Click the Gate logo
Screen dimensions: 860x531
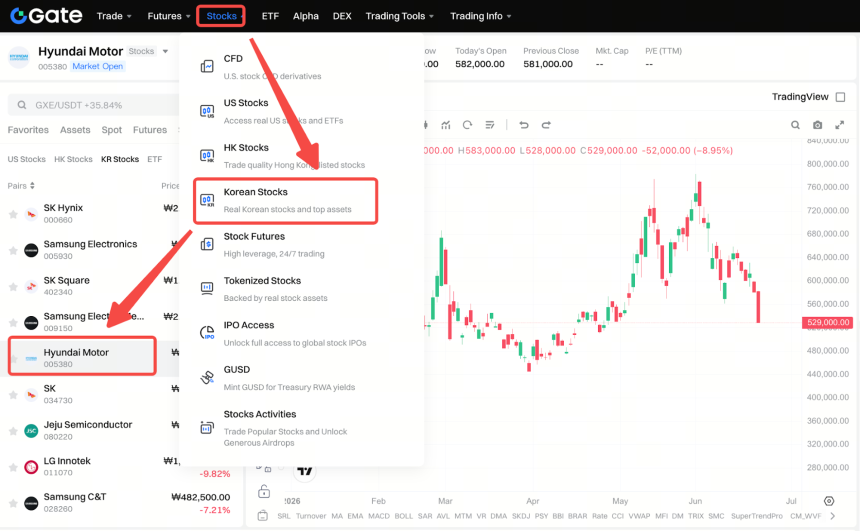click(x=46, y=16)
